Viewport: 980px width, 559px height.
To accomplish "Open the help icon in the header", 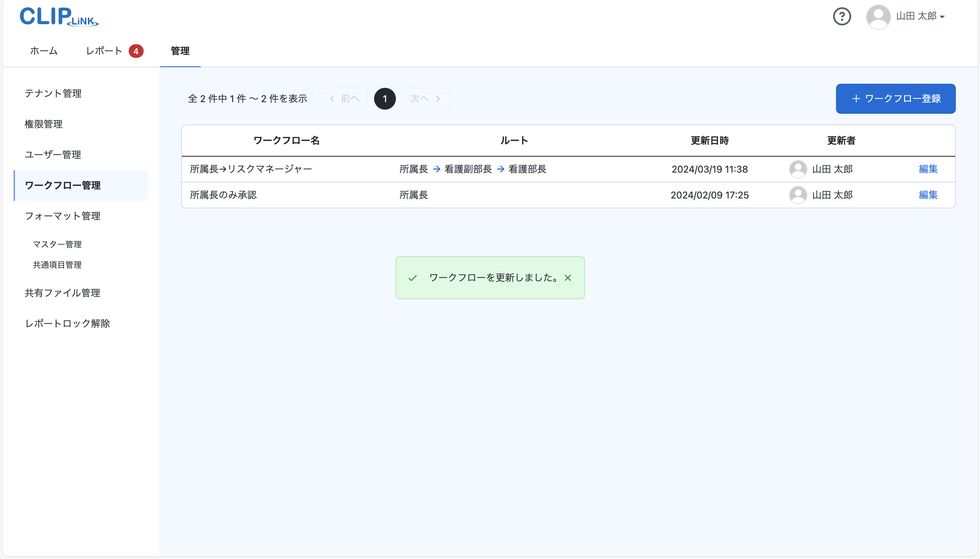I will tap(842, 16).
